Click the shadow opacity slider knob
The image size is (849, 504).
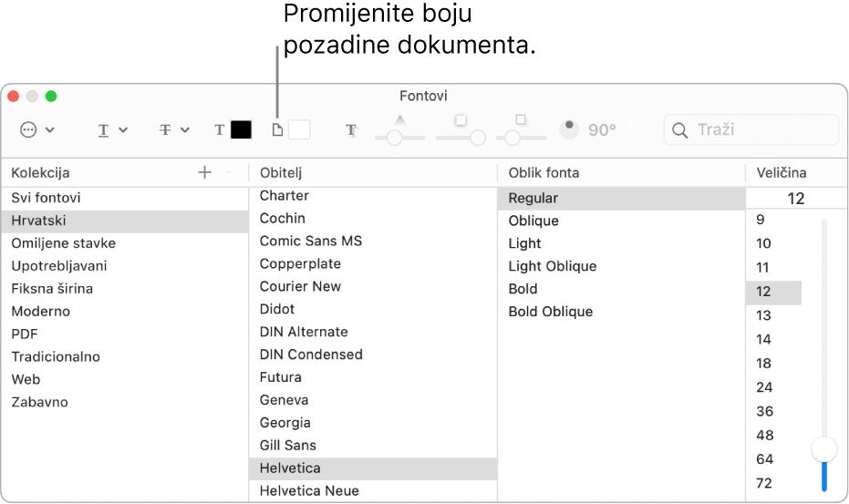[x=394, y=138]
